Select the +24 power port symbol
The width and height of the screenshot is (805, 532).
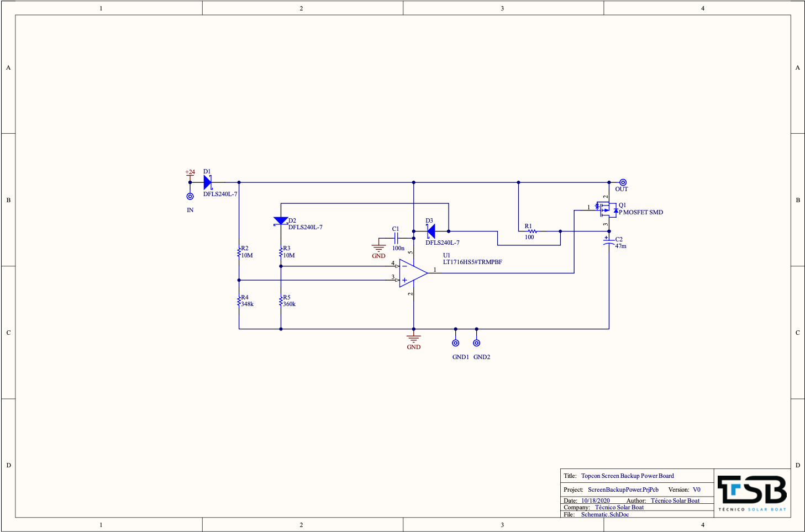[190, 175]
